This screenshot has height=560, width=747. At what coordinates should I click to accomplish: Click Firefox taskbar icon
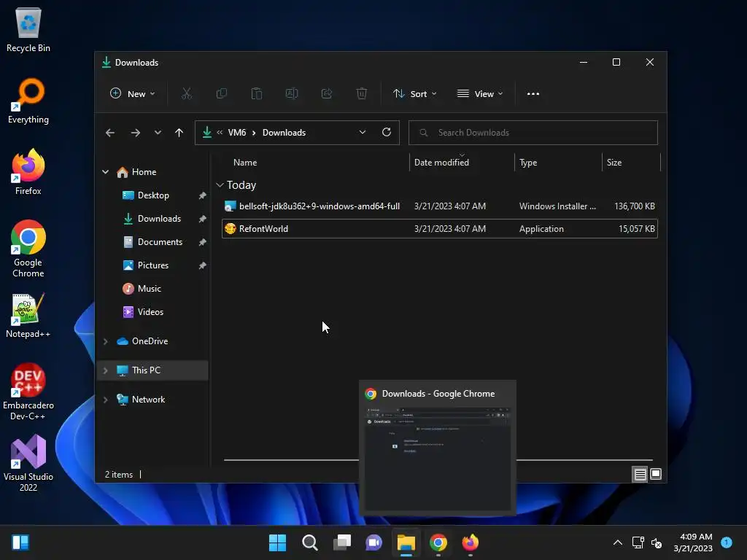click(471, 542)
